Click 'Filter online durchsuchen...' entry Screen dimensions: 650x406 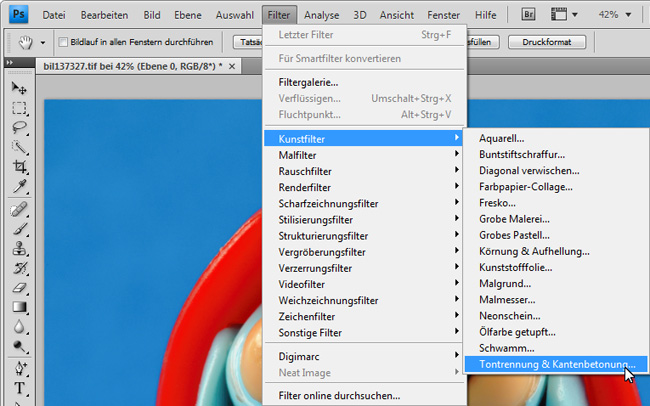pos(339,395)
